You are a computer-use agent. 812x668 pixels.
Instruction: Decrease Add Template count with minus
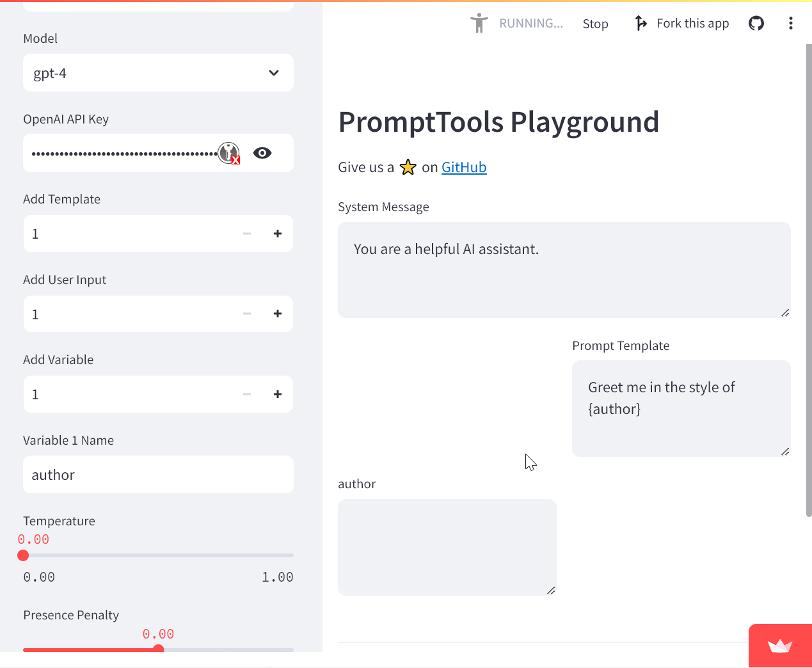[247, 234]
